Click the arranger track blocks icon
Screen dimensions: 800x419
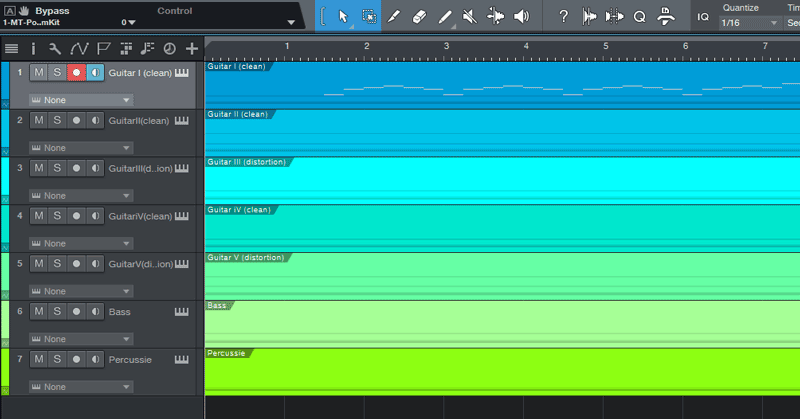(x=126, y=48)
